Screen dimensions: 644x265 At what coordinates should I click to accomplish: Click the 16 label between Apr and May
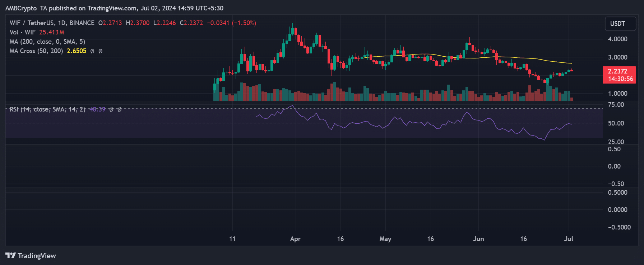[x=340, y=239]
